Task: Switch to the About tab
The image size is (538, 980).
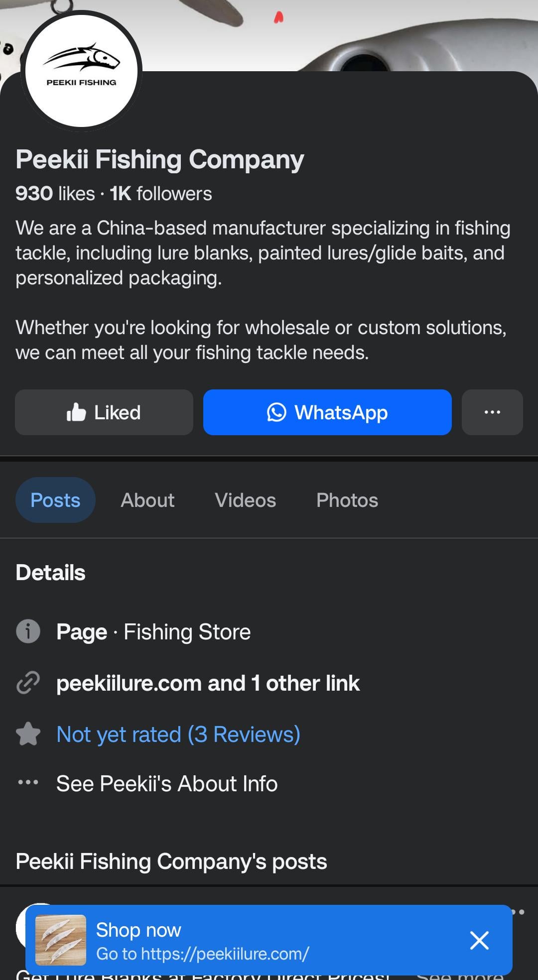Action: tap(147, 500)
